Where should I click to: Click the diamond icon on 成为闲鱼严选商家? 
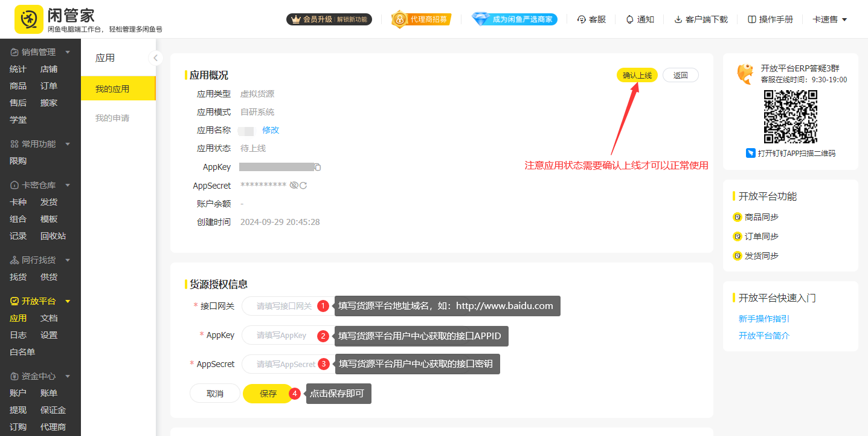pos(481,18)
